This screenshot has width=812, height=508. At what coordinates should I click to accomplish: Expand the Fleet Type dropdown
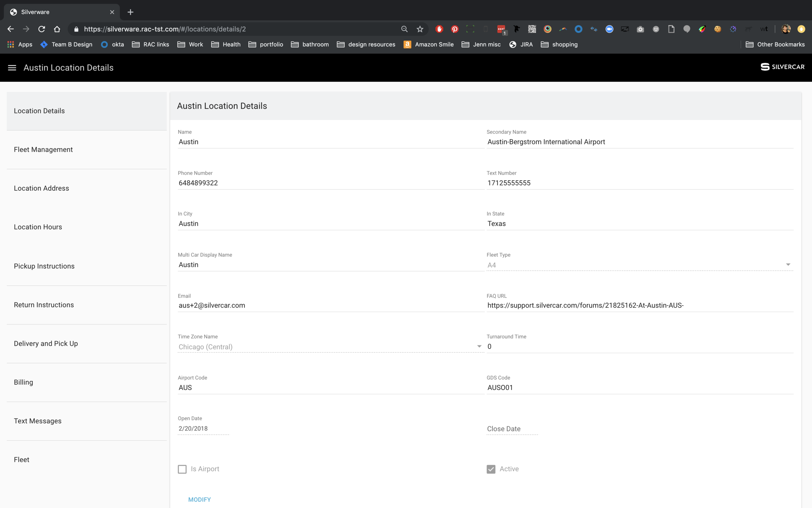coord(640,265)
